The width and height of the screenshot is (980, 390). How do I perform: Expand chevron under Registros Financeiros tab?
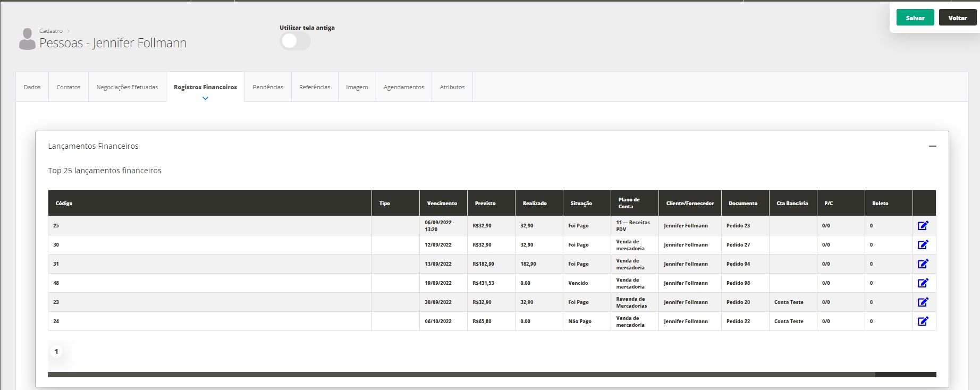(x=205, y=98)
